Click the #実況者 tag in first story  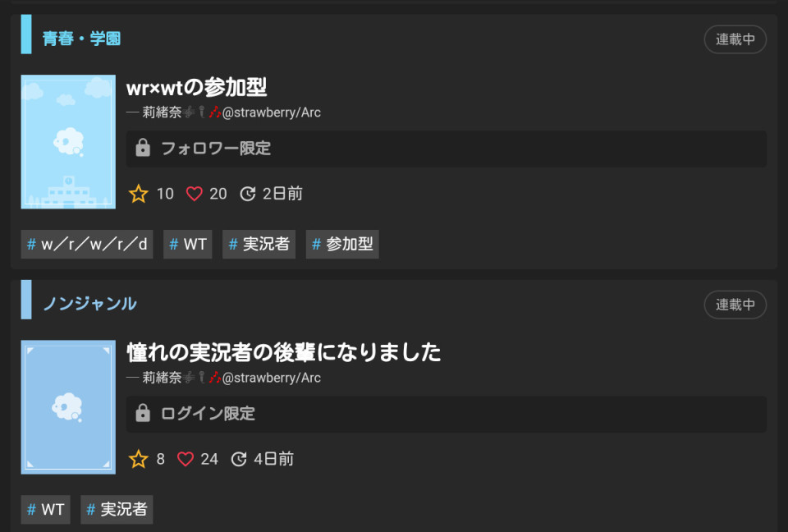(x=259, y=245)
